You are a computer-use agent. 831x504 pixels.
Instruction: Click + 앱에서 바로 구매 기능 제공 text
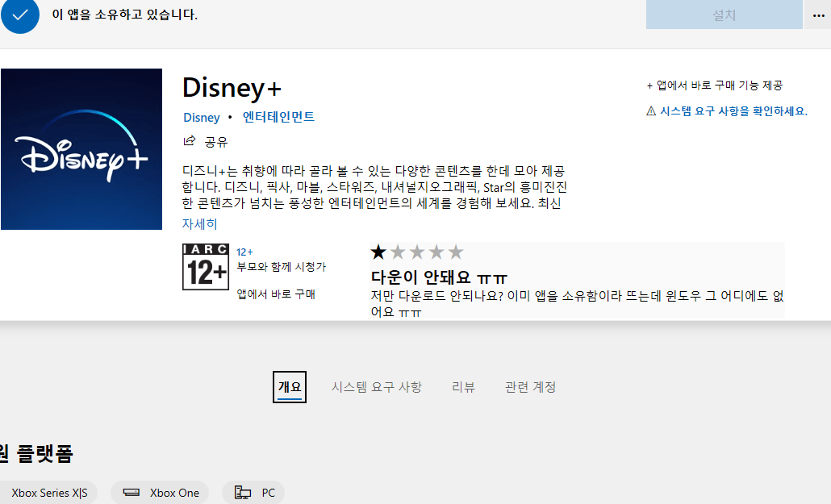click(x=714, y=85)
